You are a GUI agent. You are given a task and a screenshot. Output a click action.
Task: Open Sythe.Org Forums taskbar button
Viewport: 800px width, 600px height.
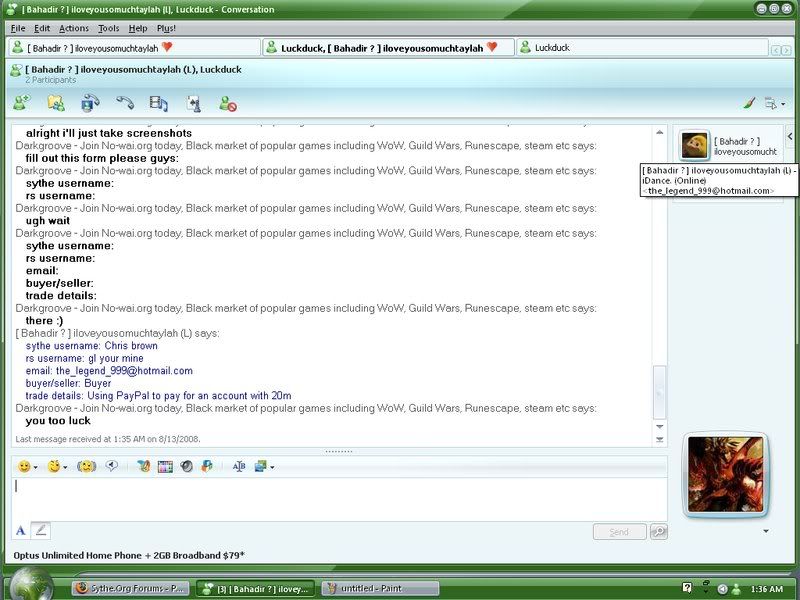click(131, 588)
